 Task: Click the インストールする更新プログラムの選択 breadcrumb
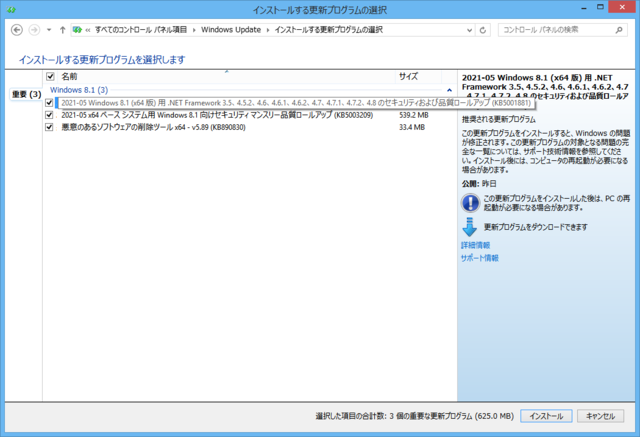(329, 30)
